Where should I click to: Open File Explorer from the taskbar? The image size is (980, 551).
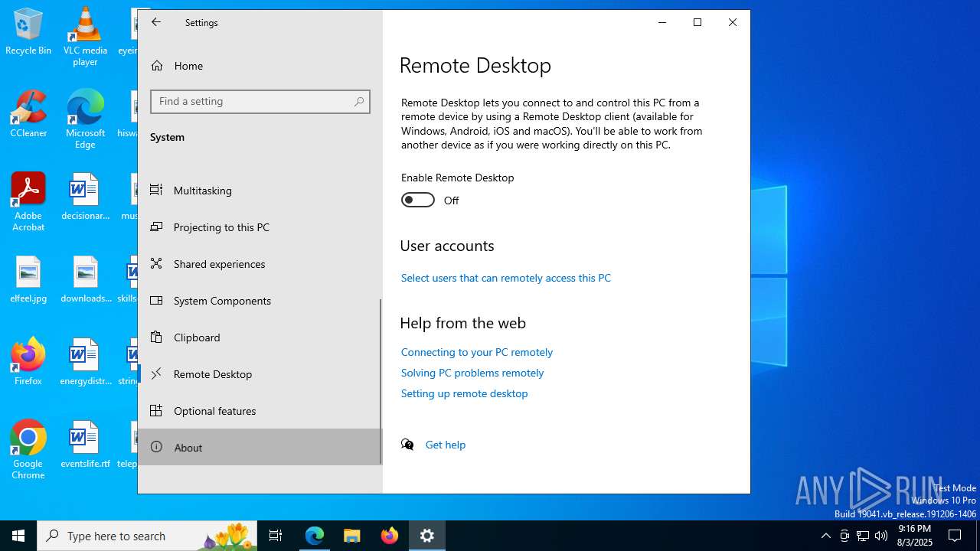click(352, 536)
